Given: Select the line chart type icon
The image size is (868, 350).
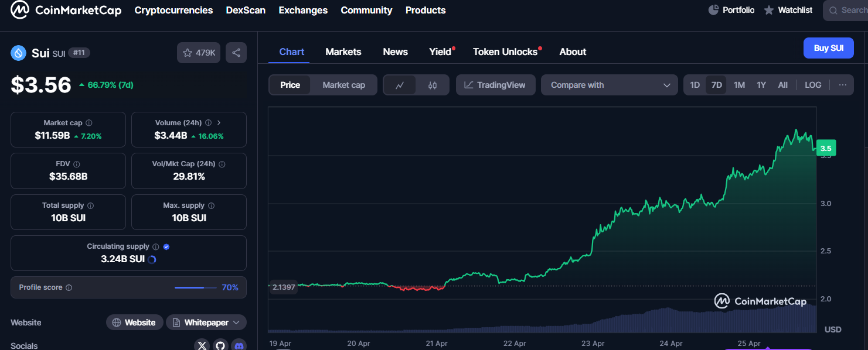Looking at the screenshot, I should (400, 85).
